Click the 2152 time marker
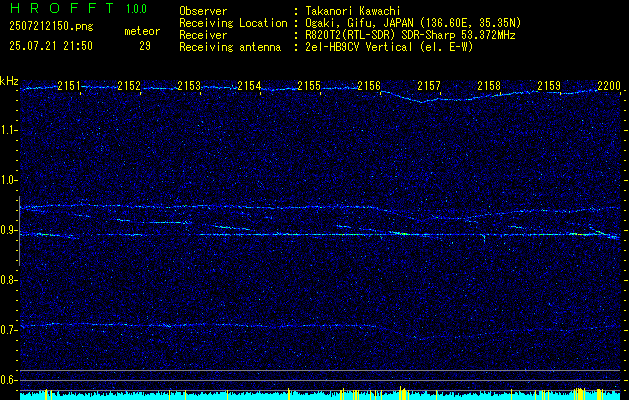629x400 pixels. pos(129,85)
